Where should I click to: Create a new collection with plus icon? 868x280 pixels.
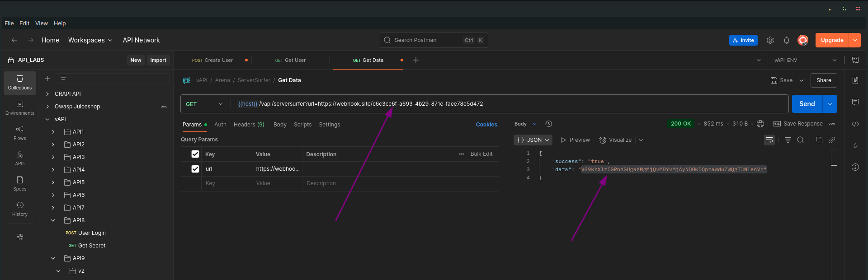[47, 79]
